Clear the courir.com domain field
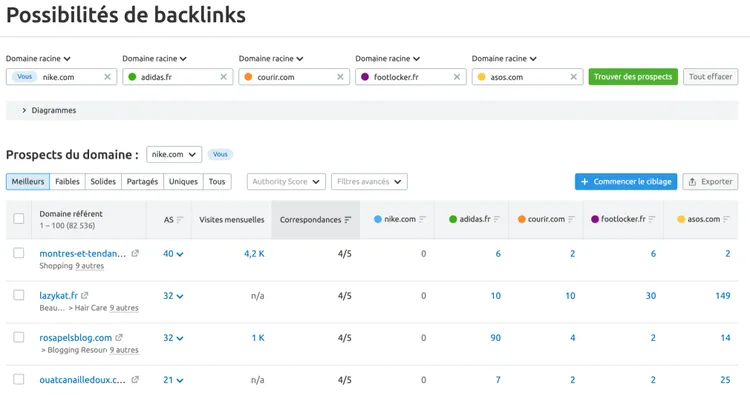 pyautogui.click(x=340, y=77)
